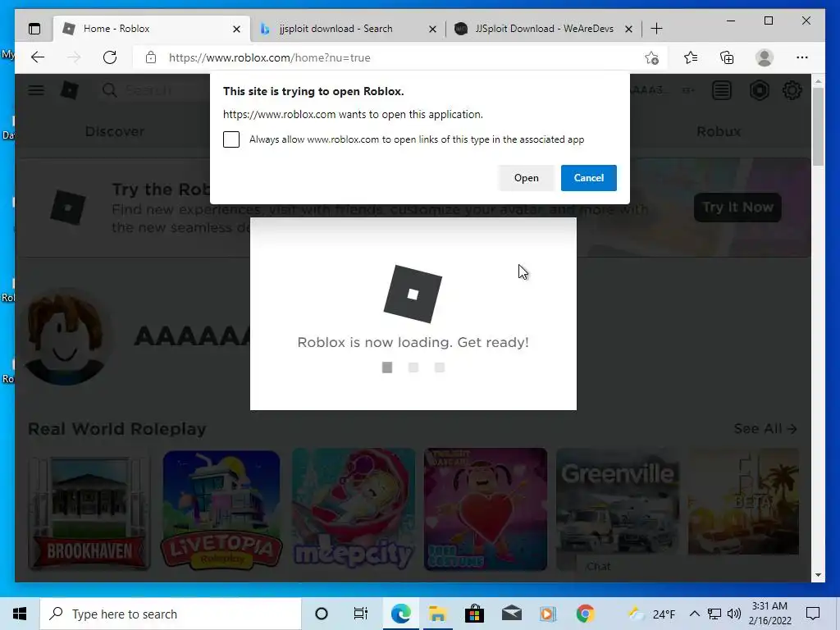Open the clock showing 3:31 AM
840x630 pixels.
pyautogui.click(x=769, y=614)
